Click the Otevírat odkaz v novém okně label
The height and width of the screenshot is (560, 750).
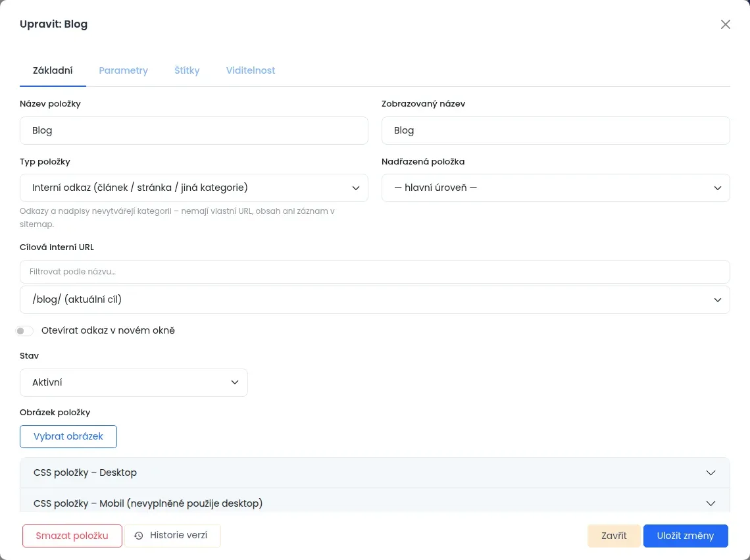108,331
